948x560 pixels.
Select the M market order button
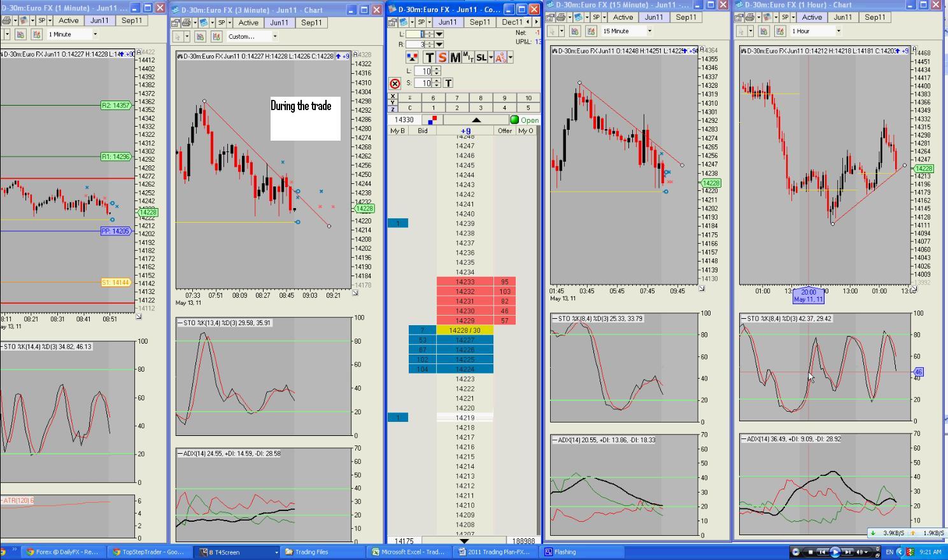pos(455,57)
